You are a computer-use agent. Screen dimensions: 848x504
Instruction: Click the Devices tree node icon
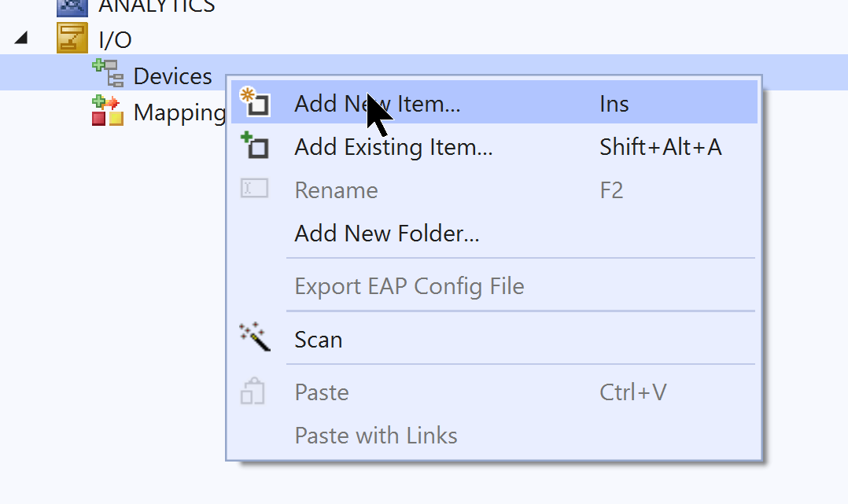(108, 73)
